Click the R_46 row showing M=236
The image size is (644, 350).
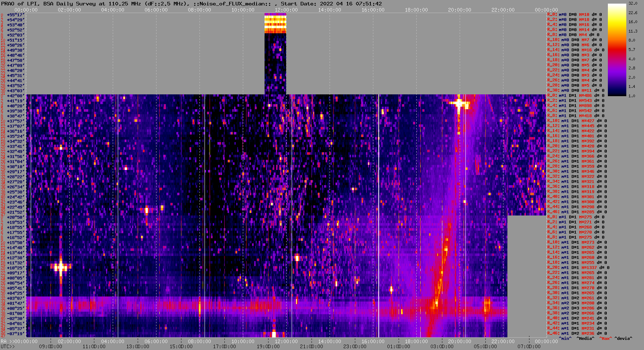pos(577,334)
